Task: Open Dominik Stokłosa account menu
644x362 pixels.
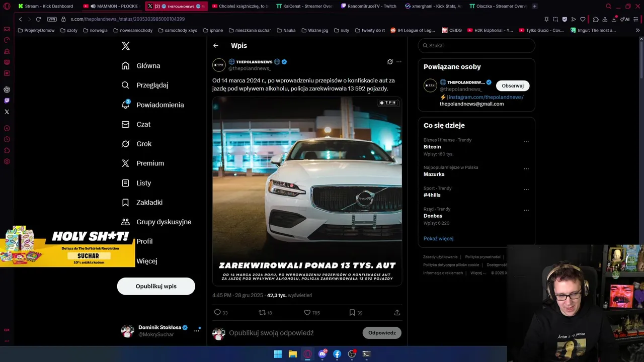Action: [x=161, y=331]
